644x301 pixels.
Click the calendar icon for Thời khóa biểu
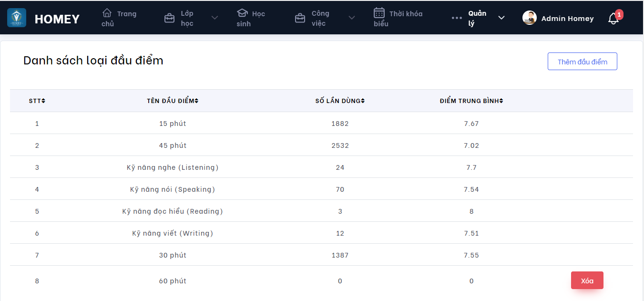coord(379,13)
